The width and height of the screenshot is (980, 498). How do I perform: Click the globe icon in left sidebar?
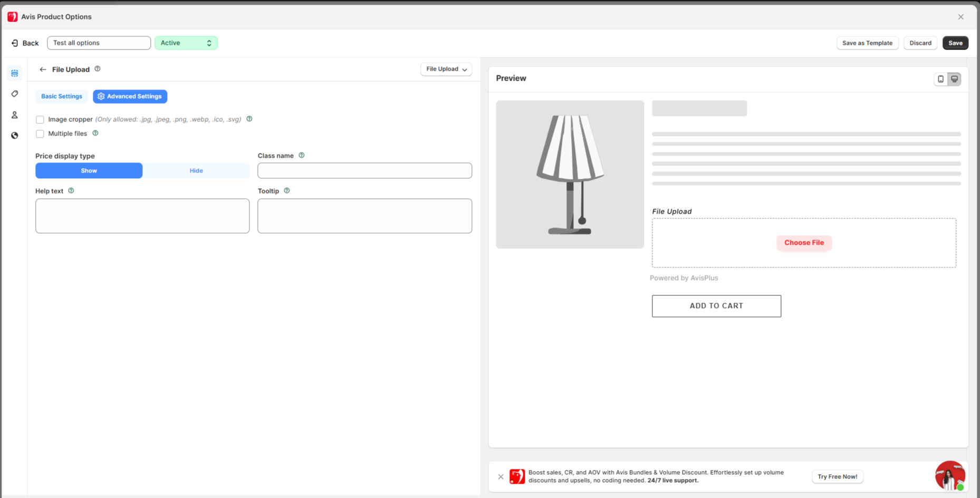point(15,136)
